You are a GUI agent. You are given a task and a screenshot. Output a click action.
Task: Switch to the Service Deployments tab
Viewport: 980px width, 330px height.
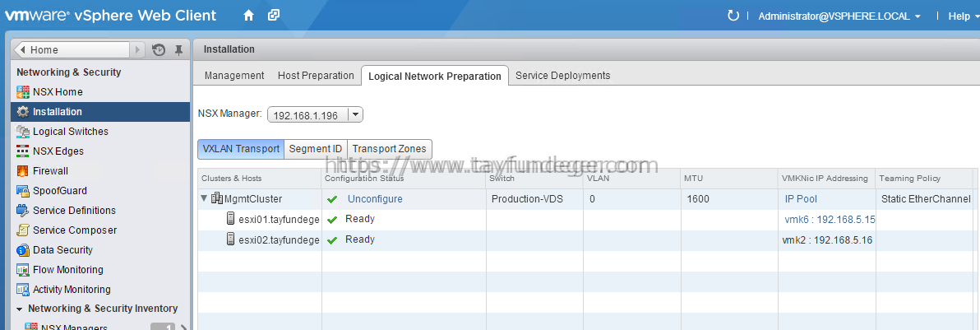(x=562, y=75)
